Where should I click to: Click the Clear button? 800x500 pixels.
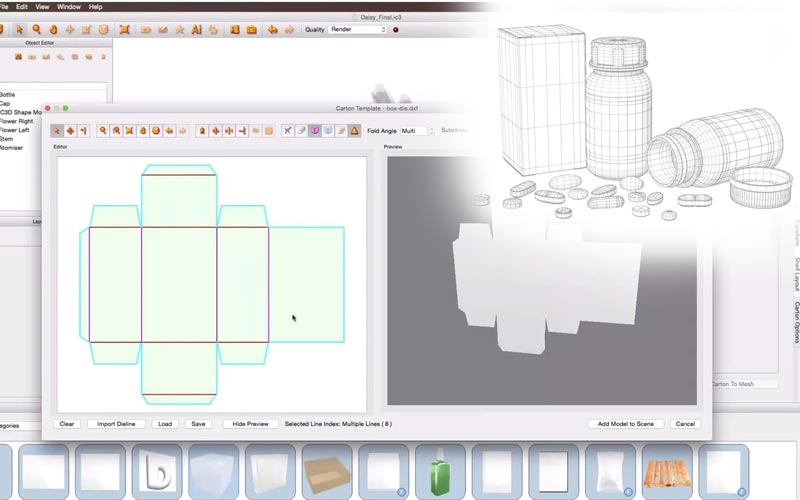coord(67,424)
